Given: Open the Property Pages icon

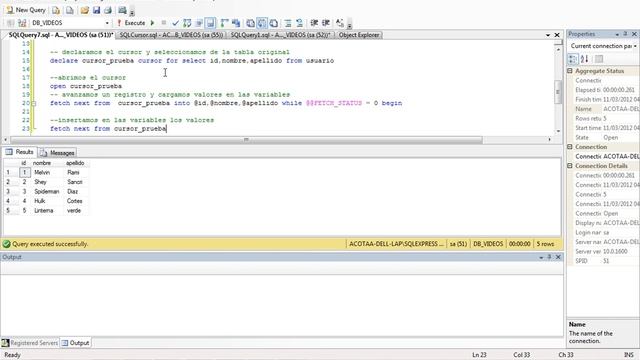Looking at the screenshot, I should pos(599,59).
